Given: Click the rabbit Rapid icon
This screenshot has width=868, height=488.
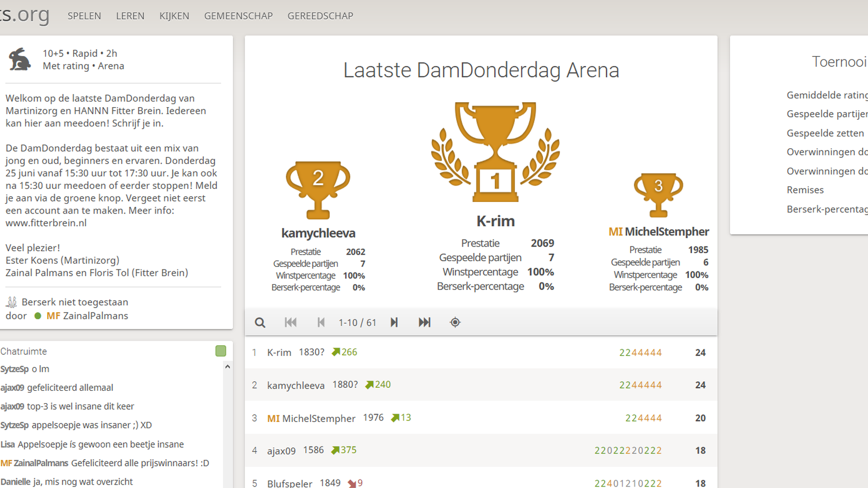Looking at the screenshot, I should coord(20,59).
